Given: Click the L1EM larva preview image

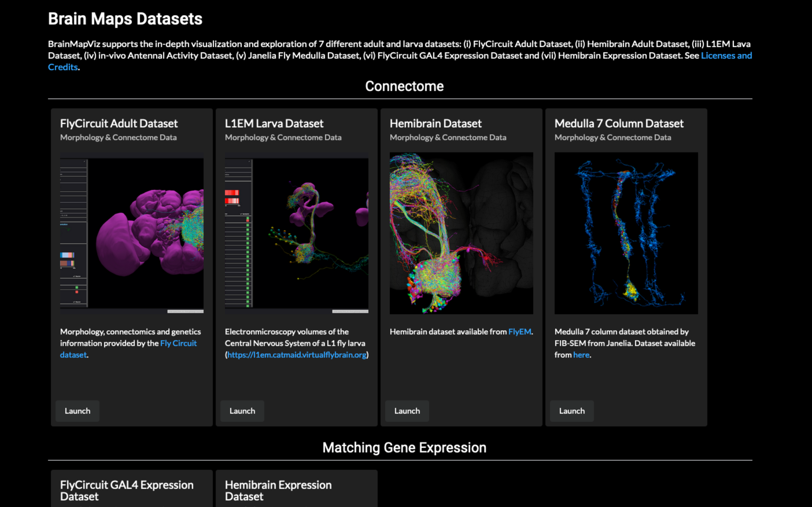Looking at the screenshot, I should click(x=296, y=233).
